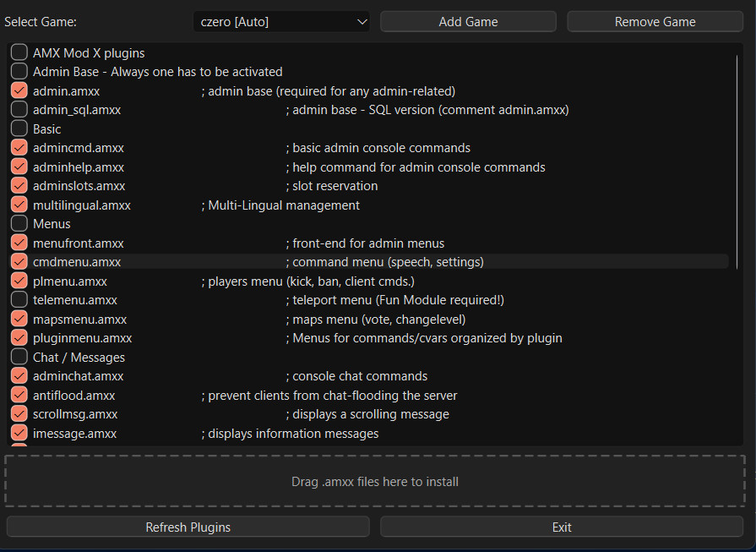Enable the admin_sql.amxx plugin
Screen dimensions: 756x552
(19, 109)
